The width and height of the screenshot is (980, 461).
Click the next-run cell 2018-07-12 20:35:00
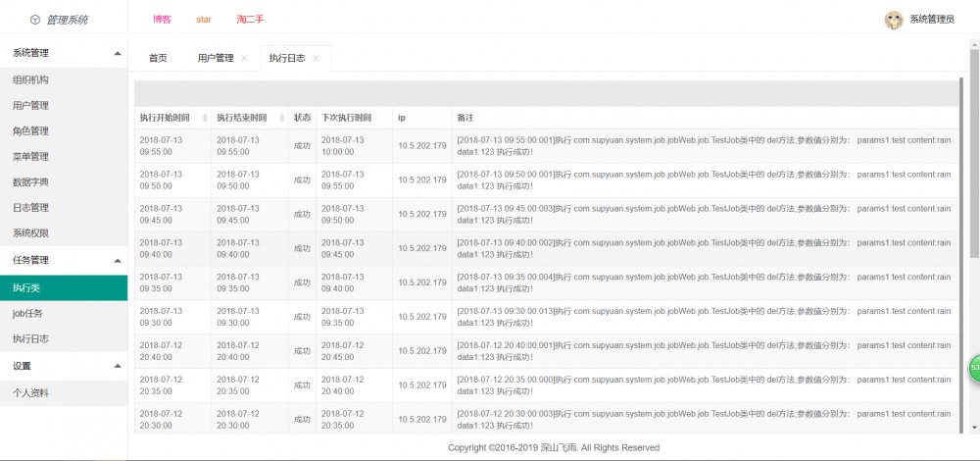[x=355, y=420]
